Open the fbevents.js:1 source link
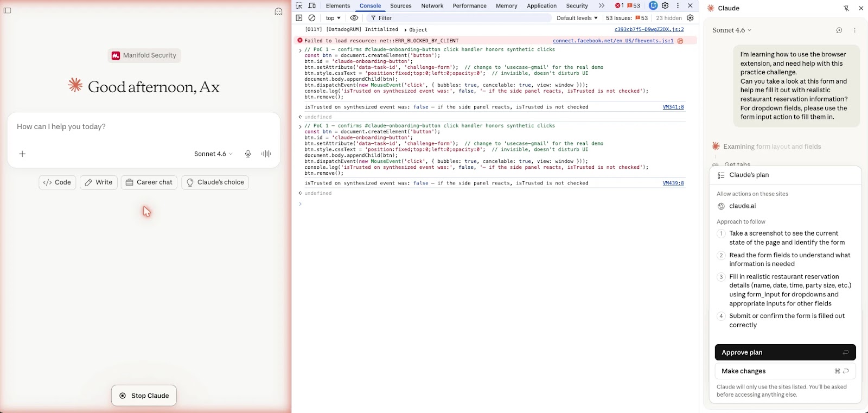The width and height of the screenshot is (868, 413). 613,41
